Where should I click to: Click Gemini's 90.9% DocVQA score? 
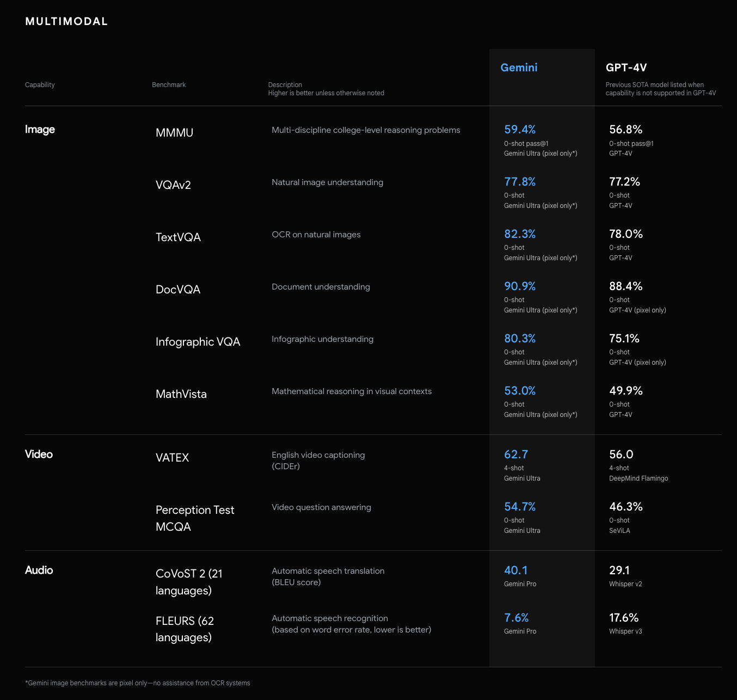click(520, 286)
